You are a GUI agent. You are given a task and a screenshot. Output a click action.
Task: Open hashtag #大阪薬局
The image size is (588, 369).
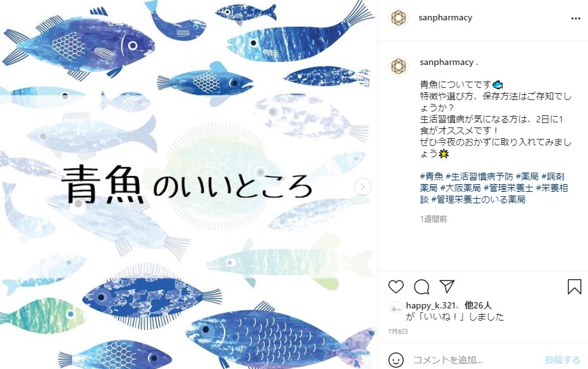[460, 188]
